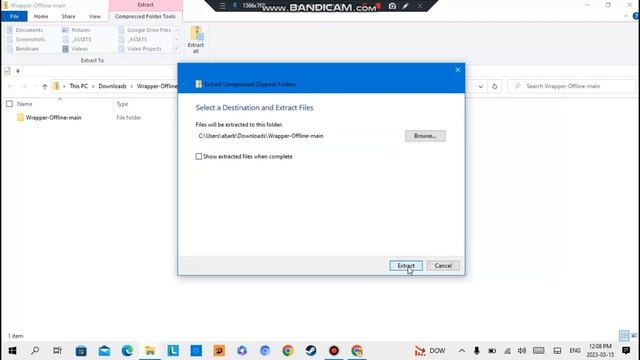Expand Quick Access Toolbar dropdown arrow
This screenshot has height=360, width=640.
(18, 71)
